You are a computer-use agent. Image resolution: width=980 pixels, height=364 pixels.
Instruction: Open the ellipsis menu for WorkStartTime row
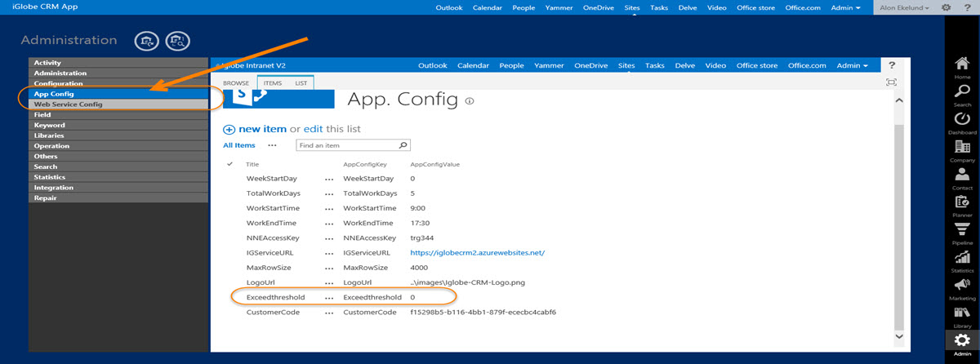click(x=329, y=208)
